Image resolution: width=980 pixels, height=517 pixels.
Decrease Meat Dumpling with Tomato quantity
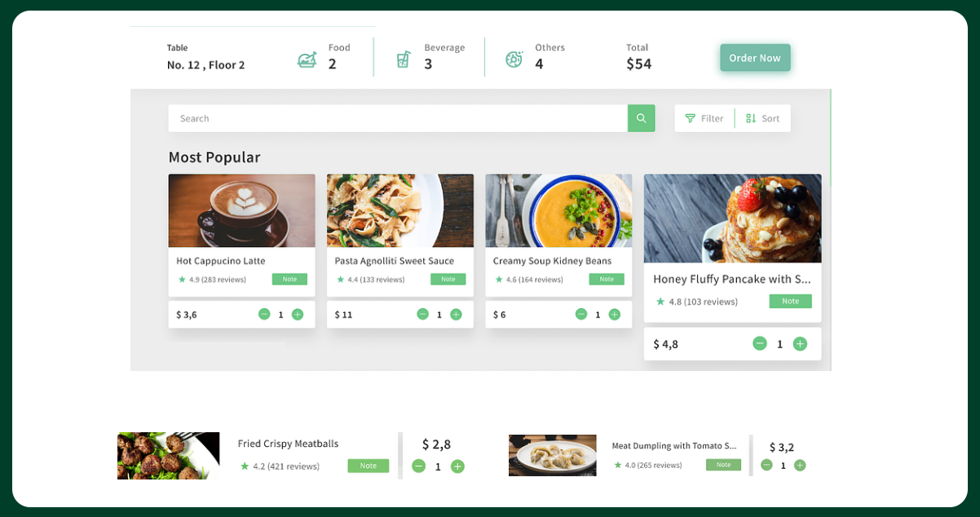pyautogui.click(x=766, y=465)
